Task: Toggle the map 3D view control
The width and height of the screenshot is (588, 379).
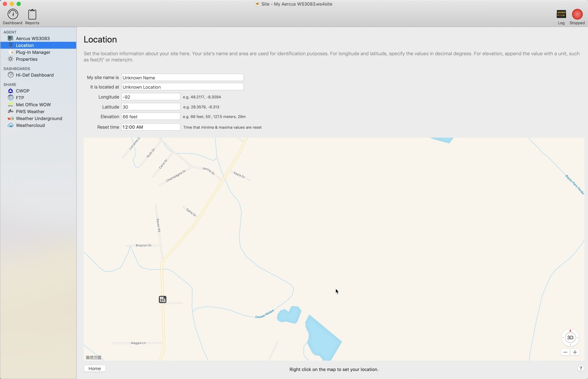Action: (x=570, y=338)
